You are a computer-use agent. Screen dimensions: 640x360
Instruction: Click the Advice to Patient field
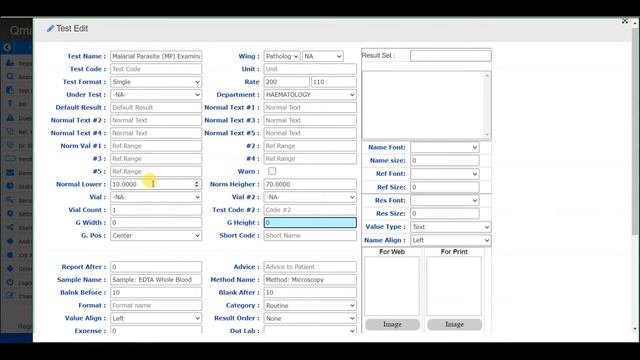coord(310,267)
